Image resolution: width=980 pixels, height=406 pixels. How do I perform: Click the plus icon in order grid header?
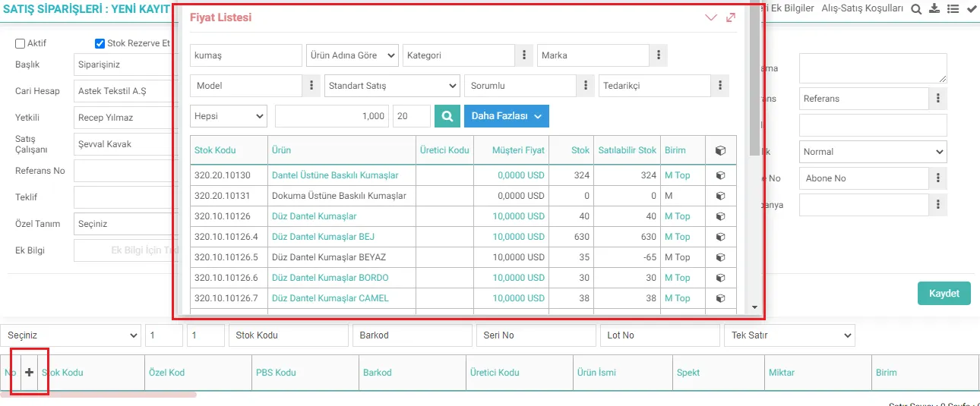tap(30, 372)
